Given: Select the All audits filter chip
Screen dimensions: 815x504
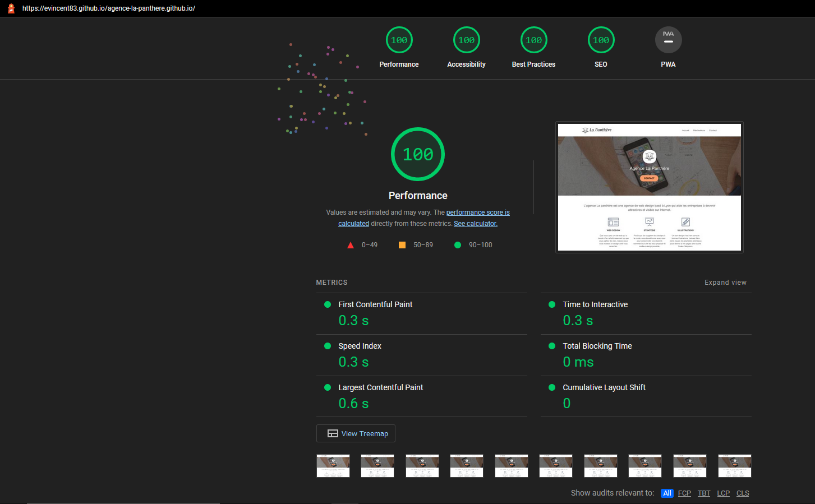Looking at the screenshot, I should coord(667,493).
